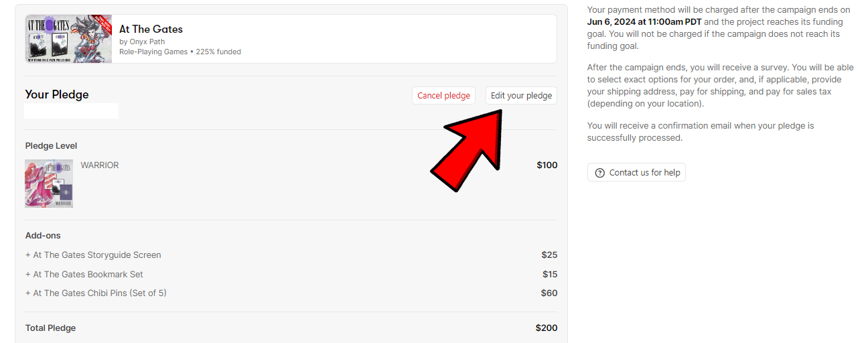Click the Edit your pledge button

(521, 96)
